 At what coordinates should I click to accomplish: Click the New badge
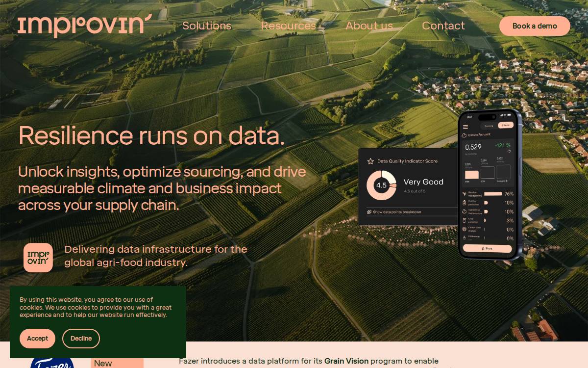pos(117,363)
